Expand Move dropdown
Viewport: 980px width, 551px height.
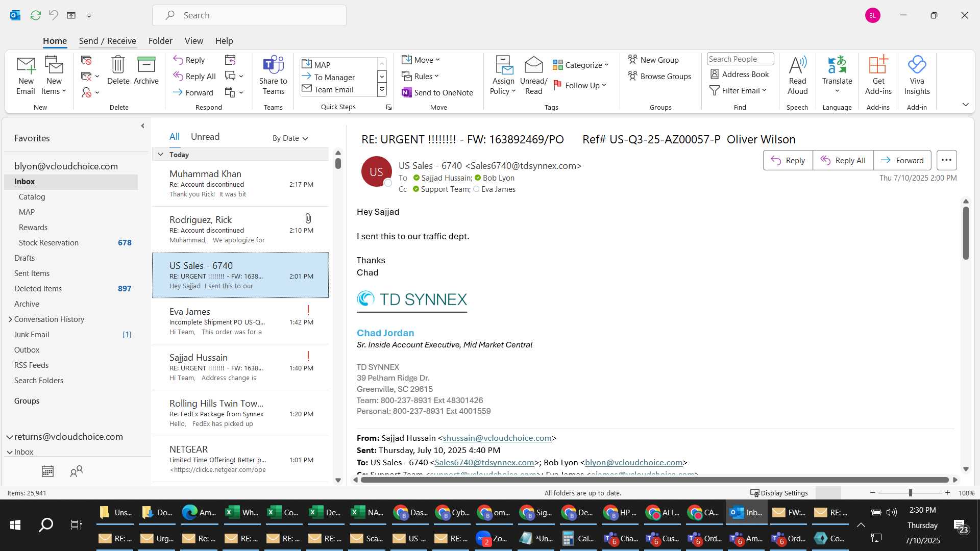(x=421, y=60)
